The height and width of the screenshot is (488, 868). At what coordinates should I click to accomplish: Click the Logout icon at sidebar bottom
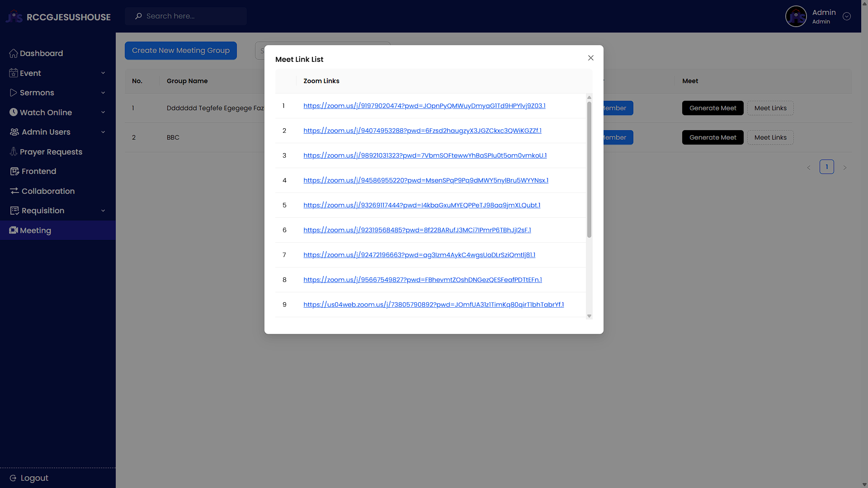pos(13,478)
